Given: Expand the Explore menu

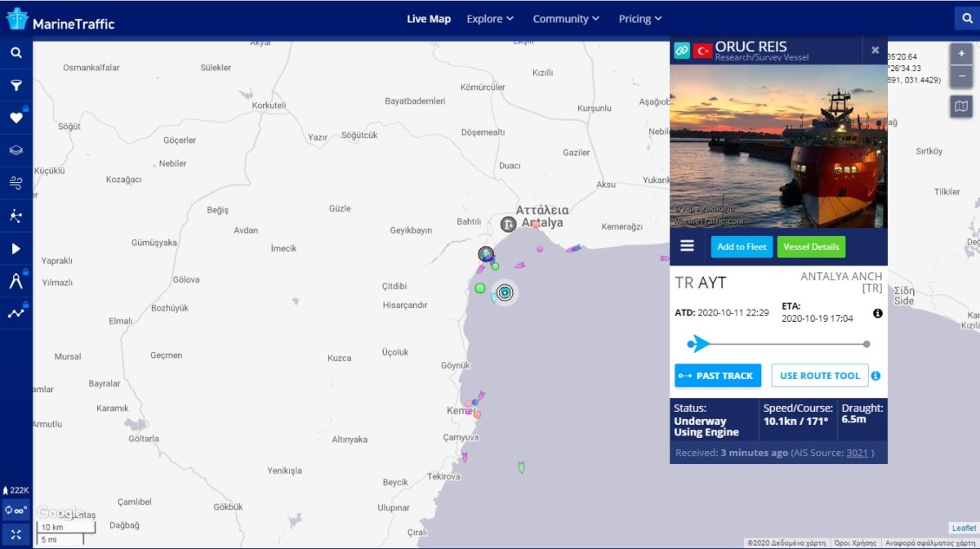Looking at the screenshot, I should point(490,19).
